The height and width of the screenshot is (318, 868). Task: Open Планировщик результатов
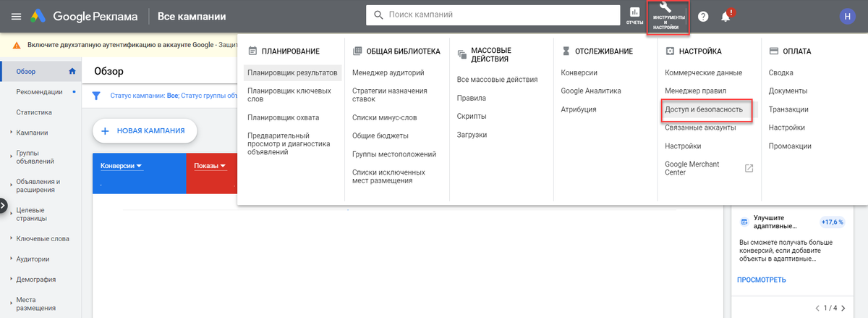[x=292, y=72]
